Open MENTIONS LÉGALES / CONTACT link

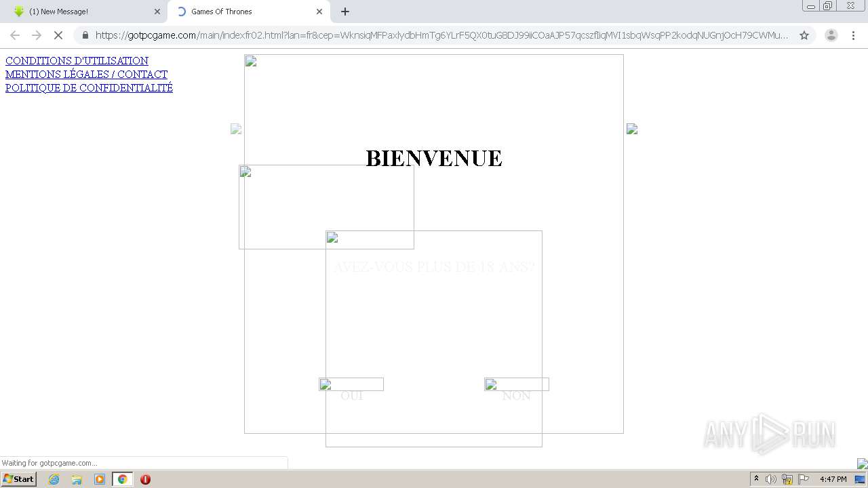[x=86, y=75]
